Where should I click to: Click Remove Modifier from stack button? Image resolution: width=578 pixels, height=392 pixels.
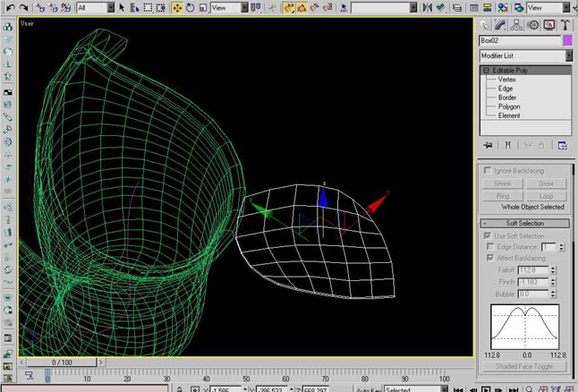pyautogui.click(x=541, y=145)
